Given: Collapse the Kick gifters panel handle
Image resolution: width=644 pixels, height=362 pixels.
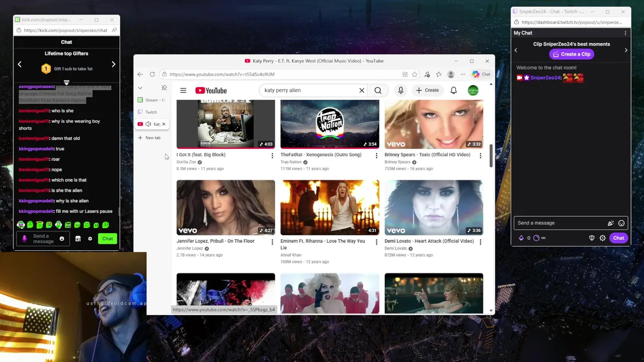Looking at the screenshot, I should click(66, 82).
